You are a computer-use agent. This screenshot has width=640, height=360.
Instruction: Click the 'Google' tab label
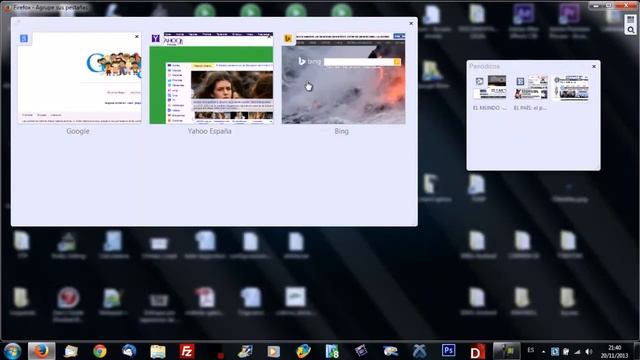(x=78, y=131)
